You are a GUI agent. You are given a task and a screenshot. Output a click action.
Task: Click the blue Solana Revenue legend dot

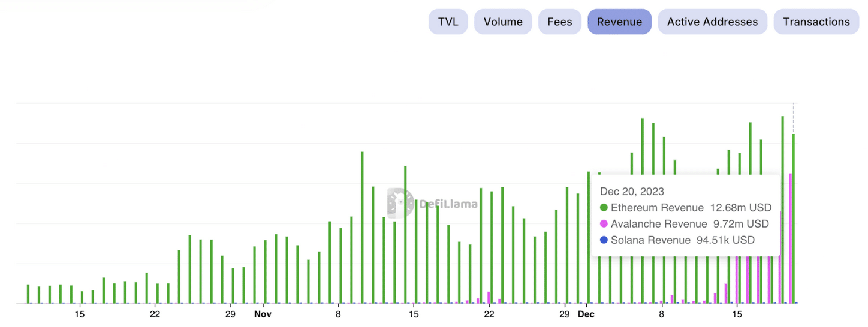604,240
